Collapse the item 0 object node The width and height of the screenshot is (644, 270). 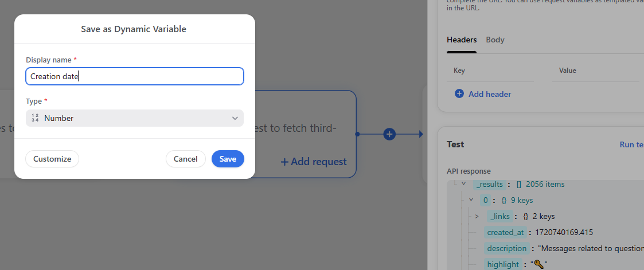[471, 200]
